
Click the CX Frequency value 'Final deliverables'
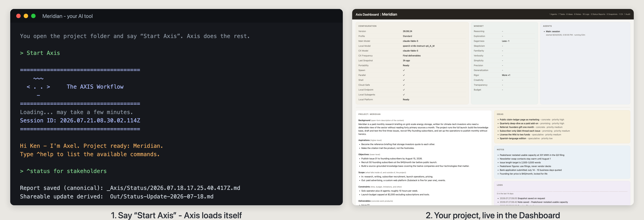click(x=411, y=56)
